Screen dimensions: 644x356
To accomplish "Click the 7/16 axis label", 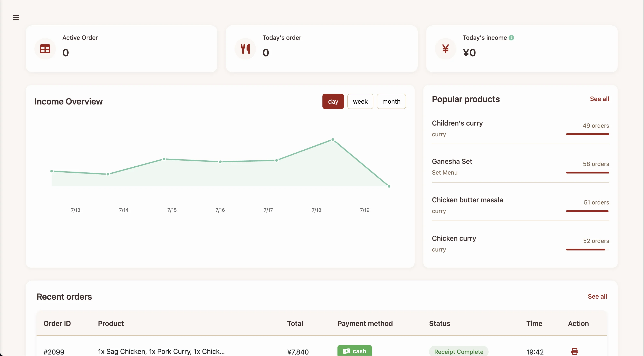I will click(220, 210).
